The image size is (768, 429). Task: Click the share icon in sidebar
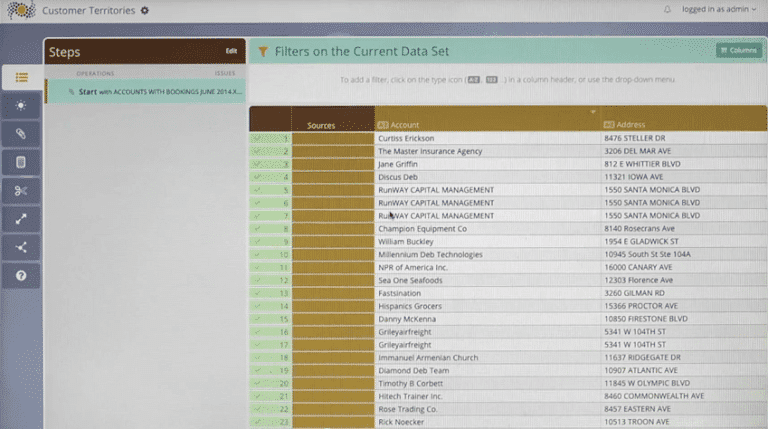click(21, 247)
